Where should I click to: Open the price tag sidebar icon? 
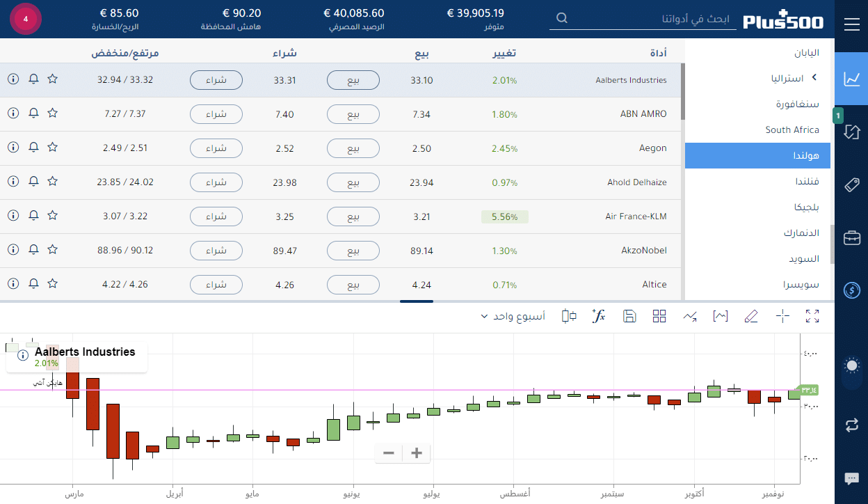[x=851, y=185]
